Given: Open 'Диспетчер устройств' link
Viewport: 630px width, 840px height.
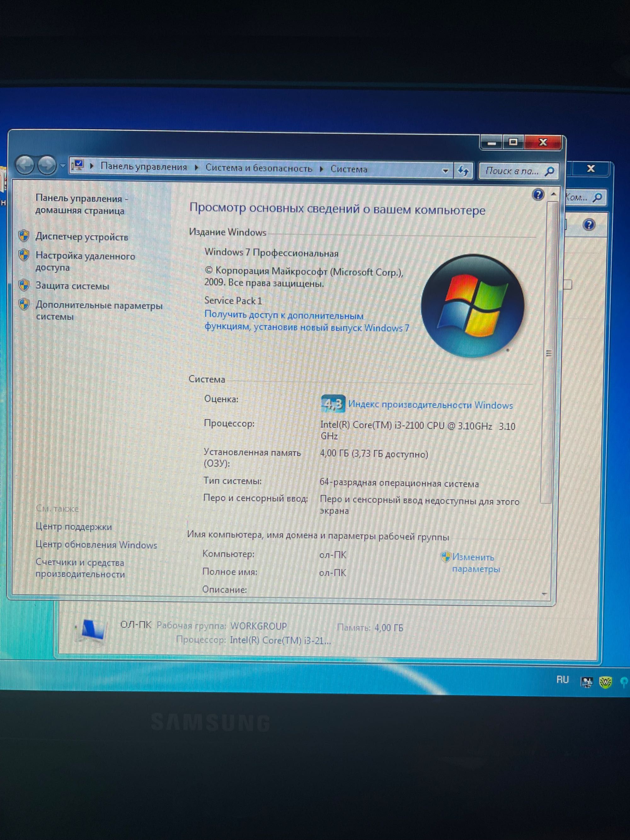Looking at the screenshot, I should (x=82, y=237).
